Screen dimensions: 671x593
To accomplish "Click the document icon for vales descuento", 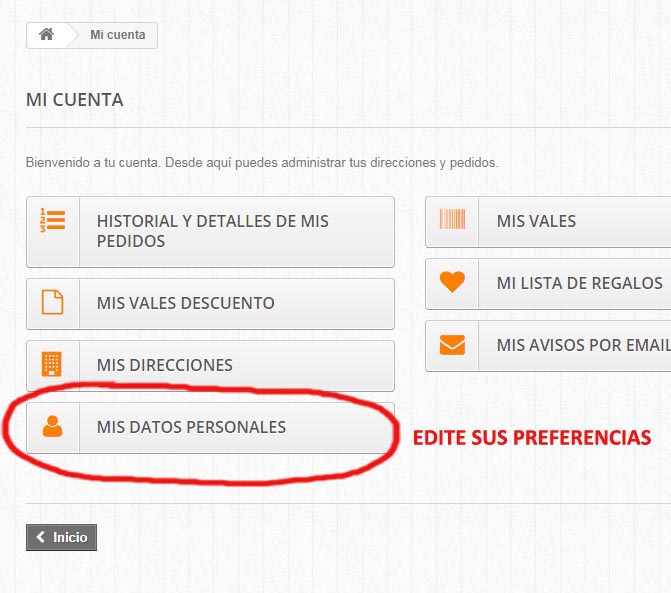I will click(x=53, y=302).
